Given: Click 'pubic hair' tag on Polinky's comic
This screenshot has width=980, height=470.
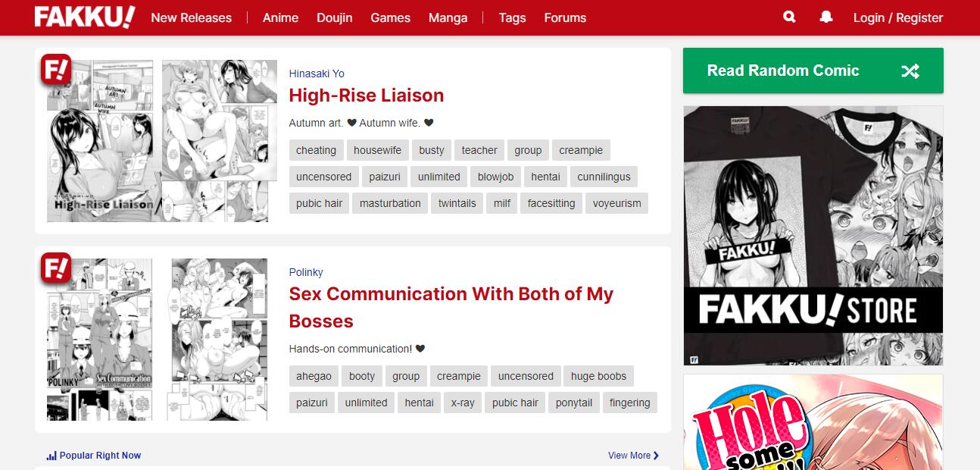Looking at the screenshot, I should pyautogui.click(x=515, y=403).
